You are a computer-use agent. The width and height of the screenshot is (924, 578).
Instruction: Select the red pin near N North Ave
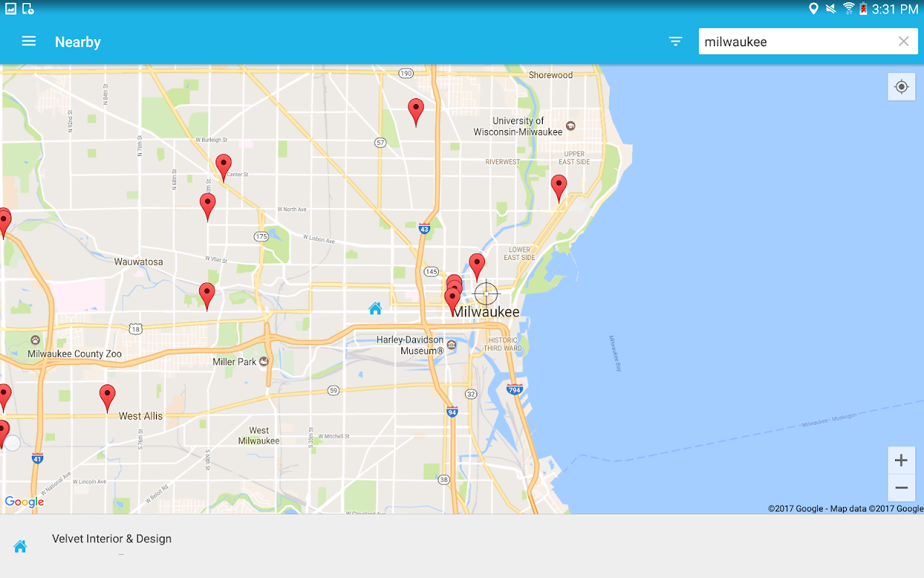coord(208,207)
